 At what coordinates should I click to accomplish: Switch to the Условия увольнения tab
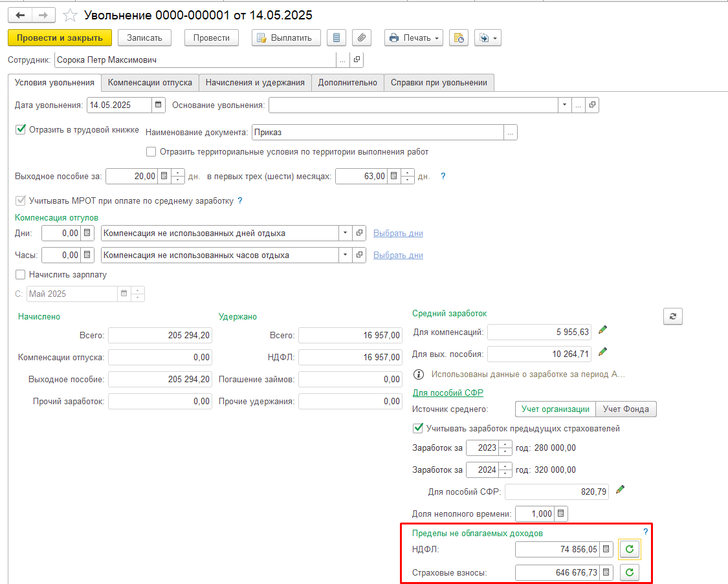pos(54,83)
